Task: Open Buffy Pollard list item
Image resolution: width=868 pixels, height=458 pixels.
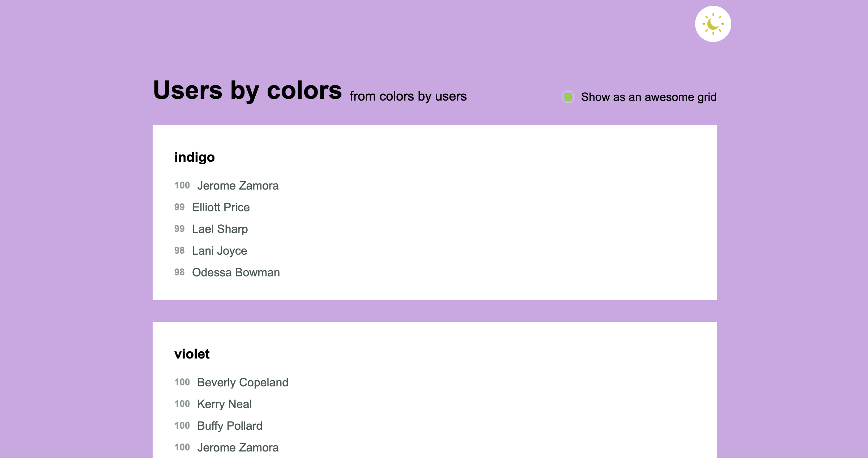Action: [230, 426]
